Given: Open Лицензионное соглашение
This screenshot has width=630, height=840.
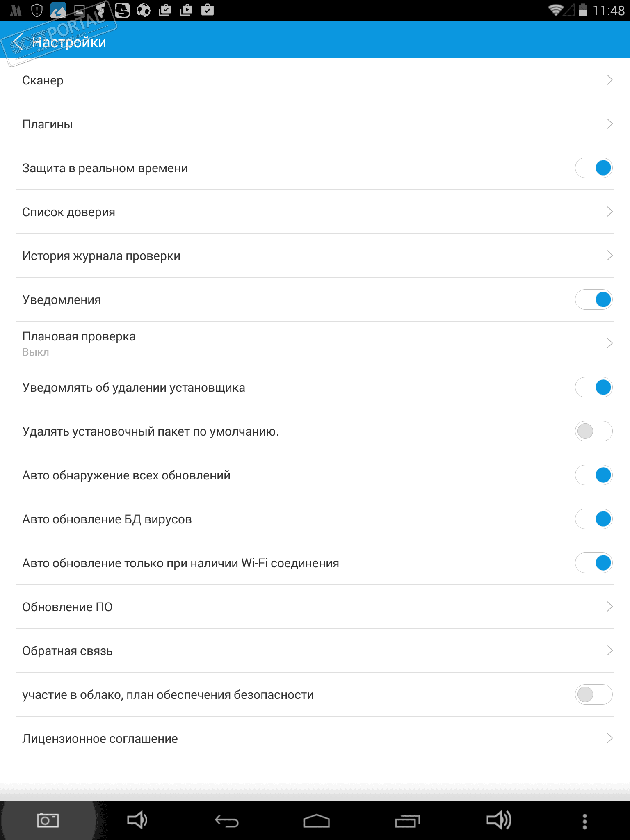Looking at the screenshot, I should (x=100, y=739).
